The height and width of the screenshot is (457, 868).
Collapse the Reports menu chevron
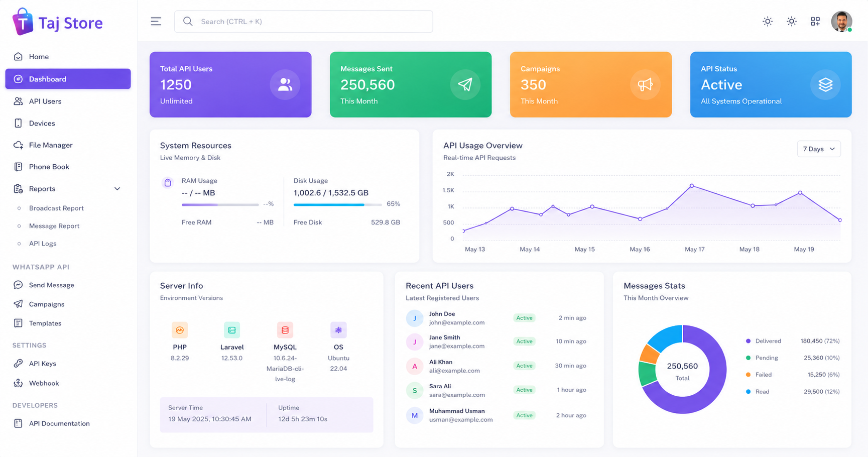pos(117,189)
